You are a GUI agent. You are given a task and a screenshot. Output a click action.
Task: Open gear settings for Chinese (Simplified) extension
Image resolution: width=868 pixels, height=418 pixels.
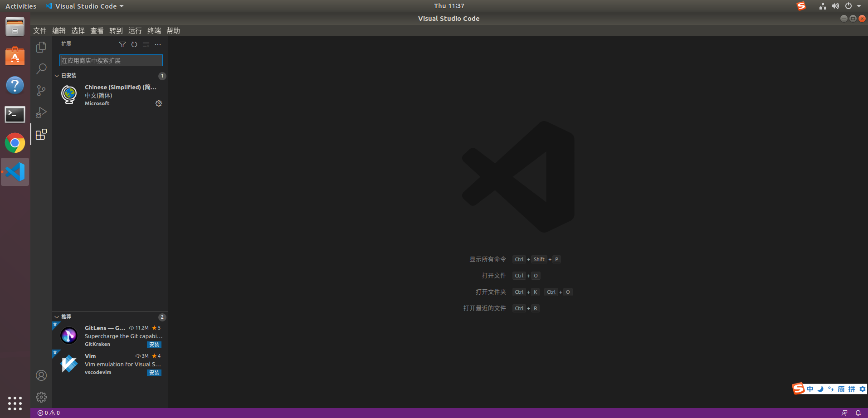pos(159,103)
